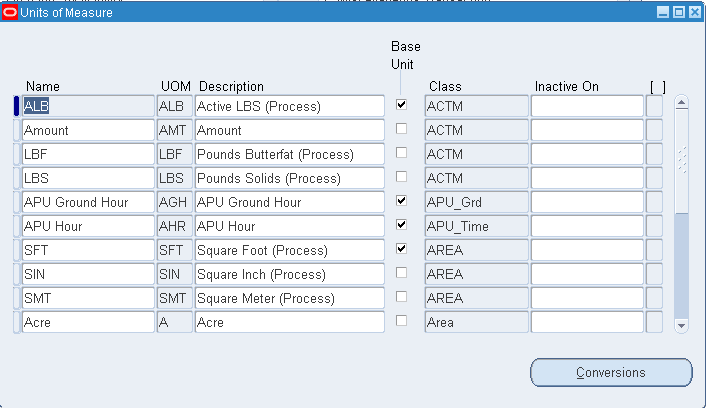Open the descriptive flexfield for the ALB row
This screenshot has height=408, width=707.
(x=654, y=106)
